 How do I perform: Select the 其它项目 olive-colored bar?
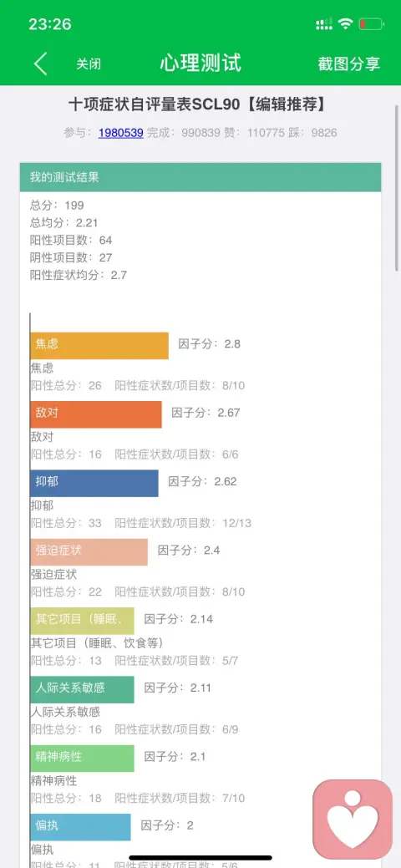82,621
